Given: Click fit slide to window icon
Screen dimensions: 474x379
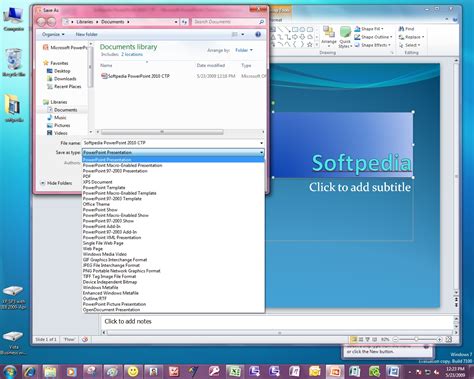Looking at the screenshot, I should pyautogui.click(x=449, y=339).
